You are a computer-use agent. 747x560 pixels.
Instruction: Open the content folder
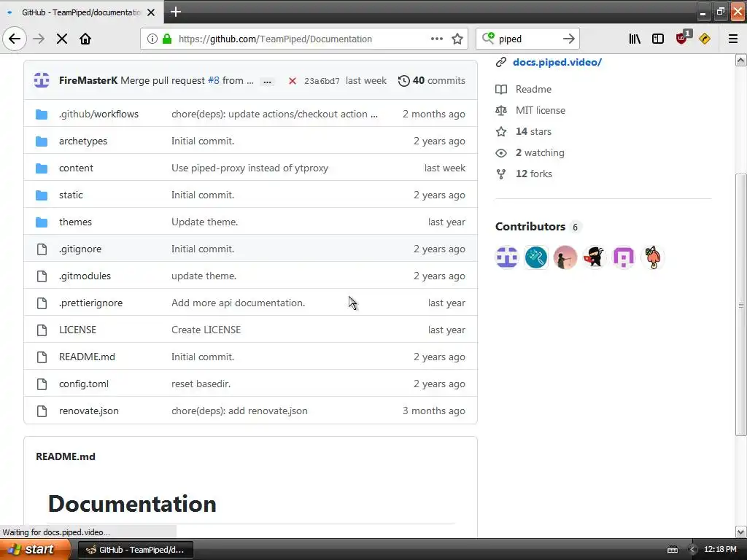point(76,168)
